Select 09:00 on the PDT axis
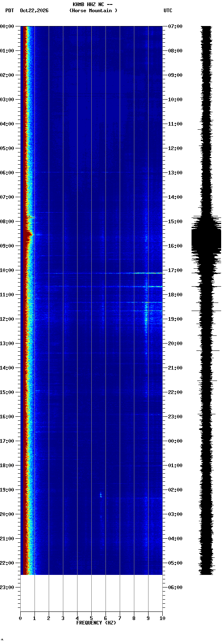 tap(7, 246)
